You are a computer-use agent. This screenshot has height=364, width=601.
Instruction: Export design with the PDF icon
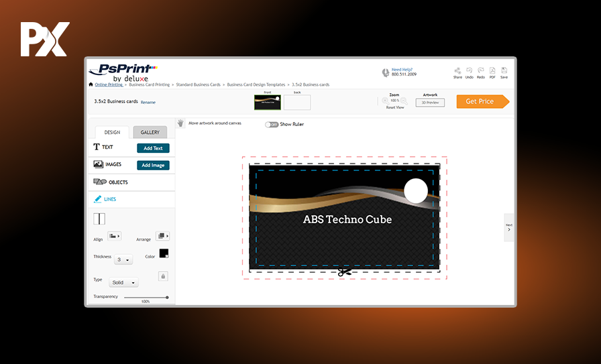coord(492,70)
